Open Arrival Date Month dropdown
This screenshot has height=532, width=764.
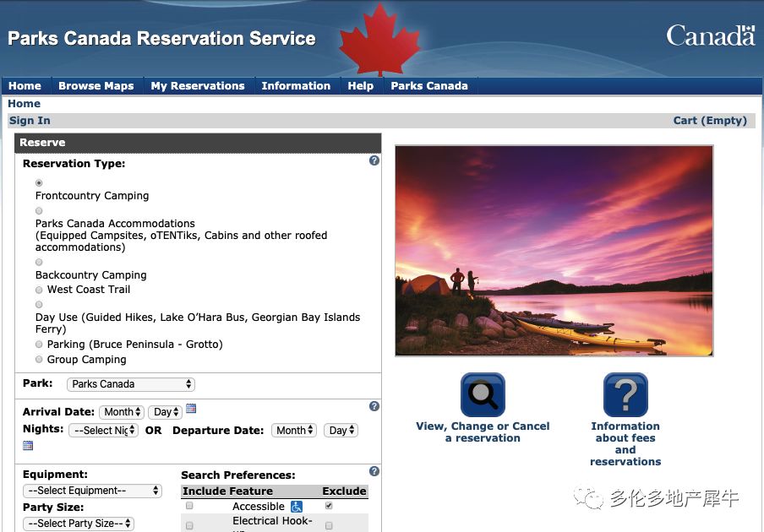(122, 412)
